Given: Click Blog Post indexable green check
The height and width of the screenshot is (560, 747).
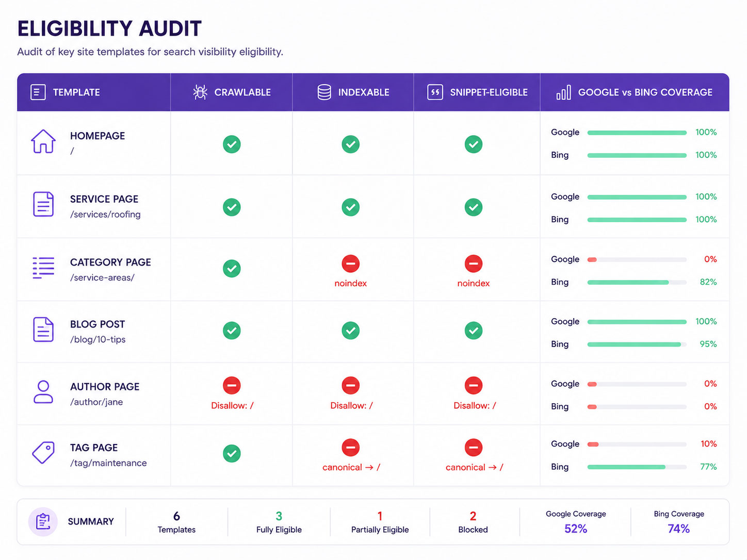Looking at the screenshot, I should pyautogui.click(x=351, y=331).
